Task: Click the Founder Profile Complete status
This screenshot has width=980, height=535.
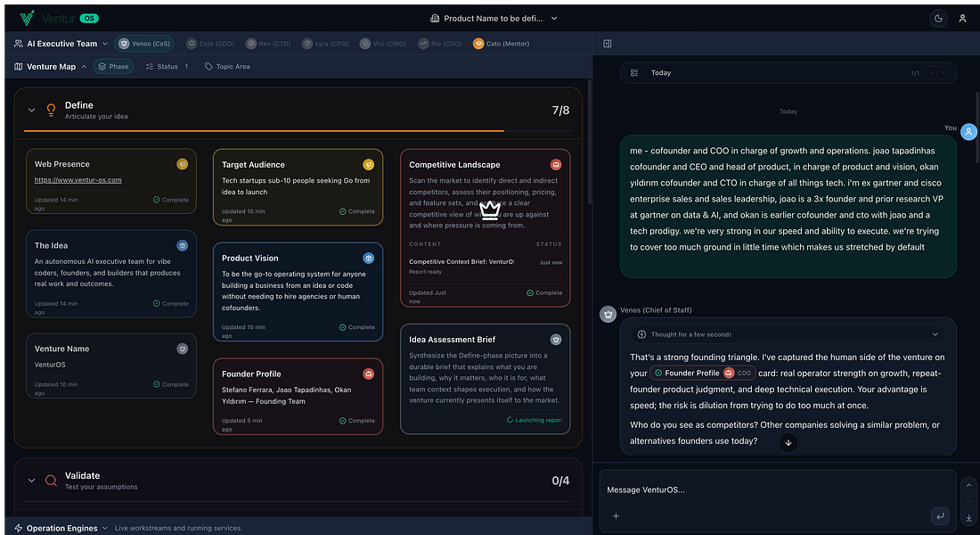Action: click(357, 421)
